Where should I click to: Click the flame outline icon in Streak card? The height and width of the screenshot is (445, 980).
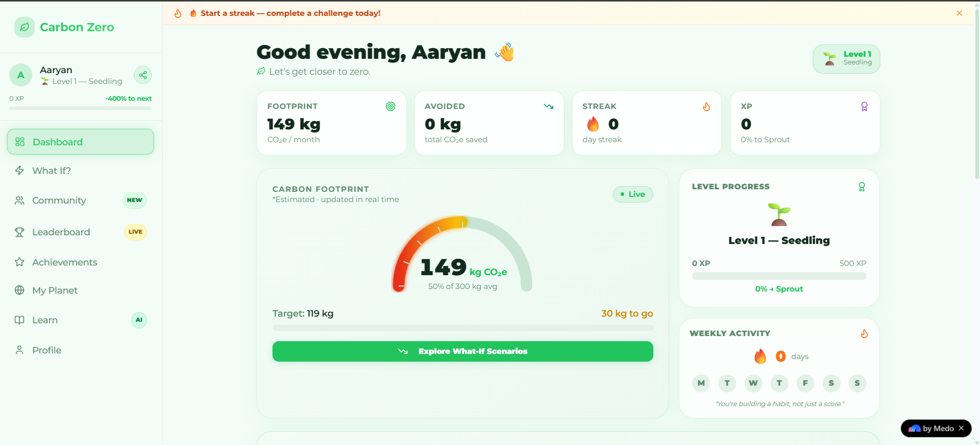[x=706, y=106]
